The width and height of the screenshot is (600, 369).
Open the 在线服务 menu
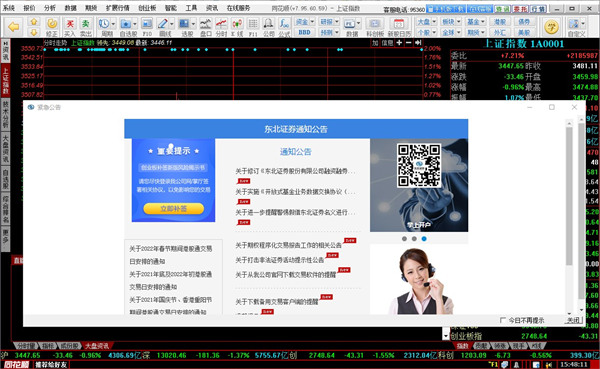click(x=238, y=8)
